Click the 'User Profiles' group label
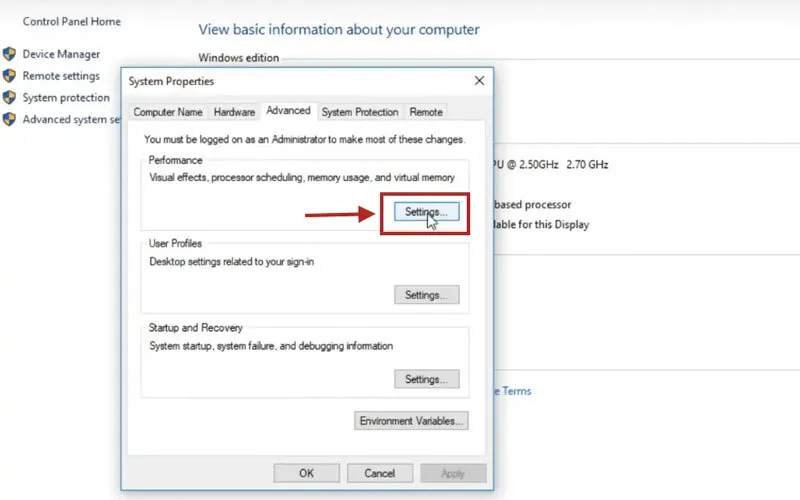The width and height of the screenshot is (800, 500). point(175,243)
